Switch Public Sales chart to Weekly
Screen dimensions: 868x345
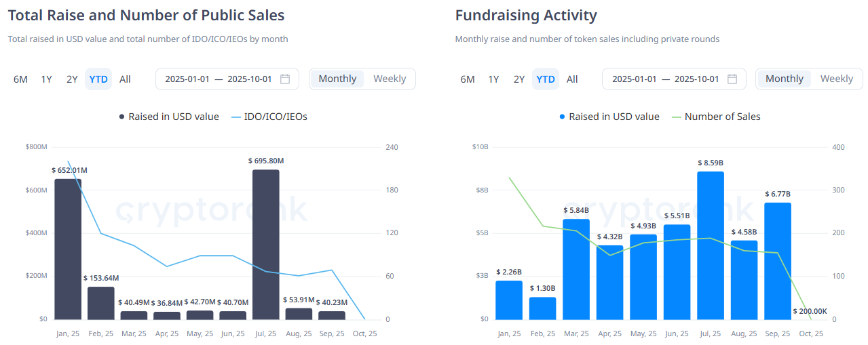[390, 79]
